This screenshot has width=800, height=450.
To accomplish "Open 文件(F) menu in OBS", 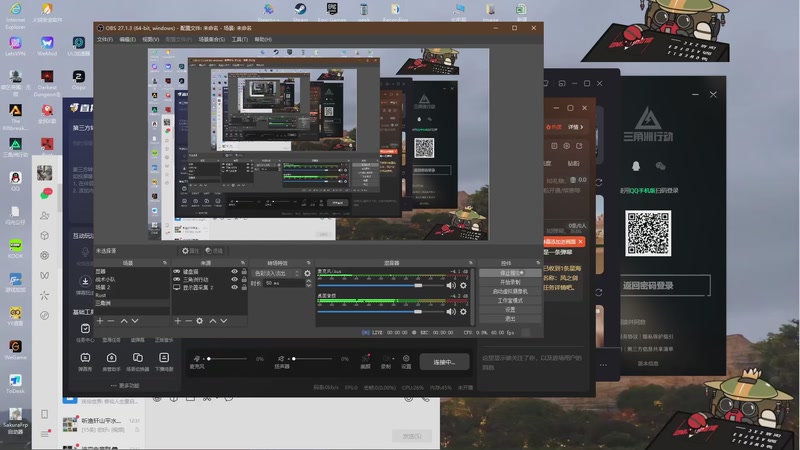I will 105,39.
